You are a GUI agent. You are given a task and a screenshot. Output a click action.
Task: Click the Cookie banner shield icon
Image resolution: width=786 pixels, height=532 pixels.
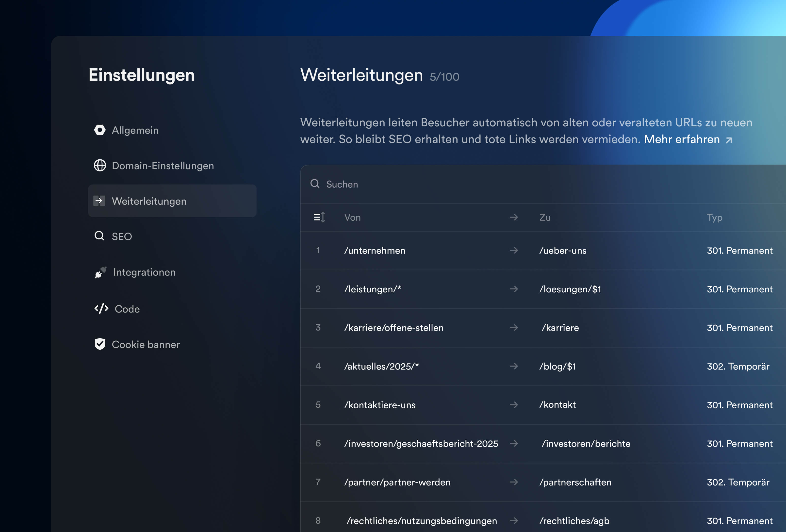coord(100,344)
